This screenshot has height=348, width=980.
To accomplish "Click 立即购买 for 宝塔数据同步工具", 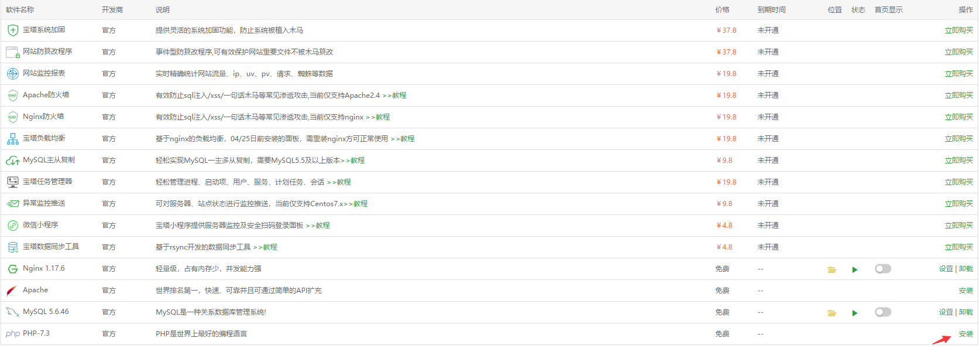I will tap(959, 247).
